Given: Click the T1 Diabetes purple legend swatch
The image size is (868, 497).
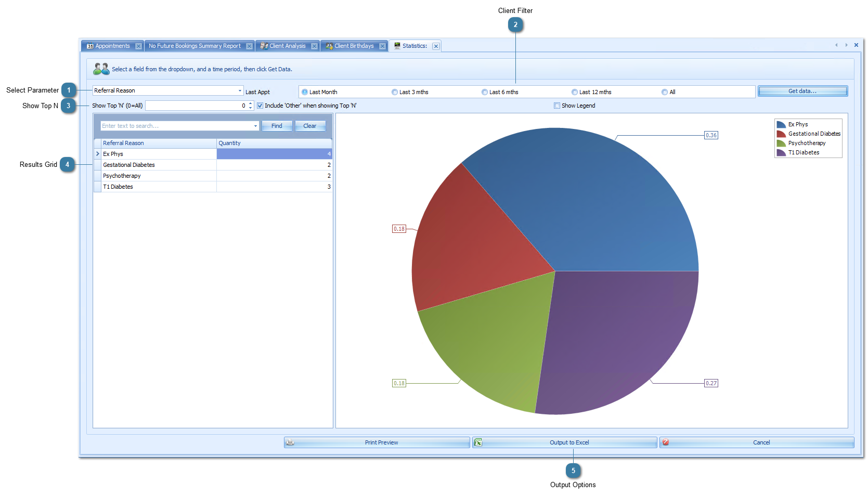Looking at the screenshot, I should (781, 153).
